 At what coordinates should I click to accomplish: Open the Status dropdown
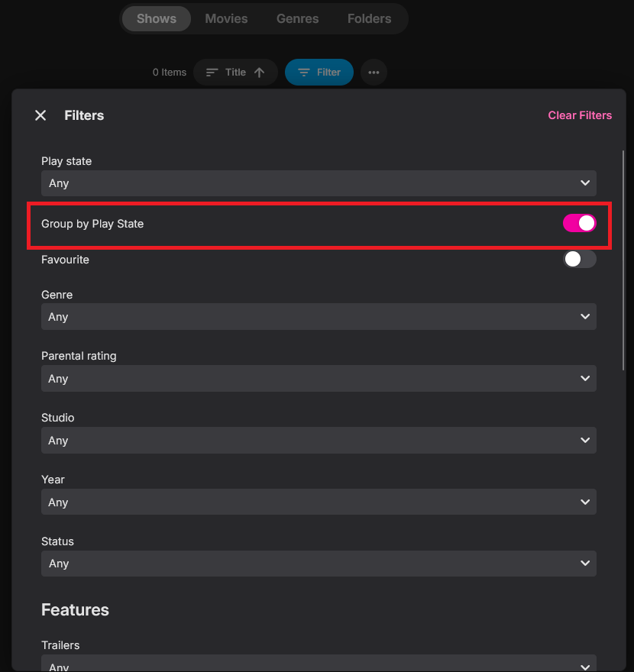[x=319, y=563]
